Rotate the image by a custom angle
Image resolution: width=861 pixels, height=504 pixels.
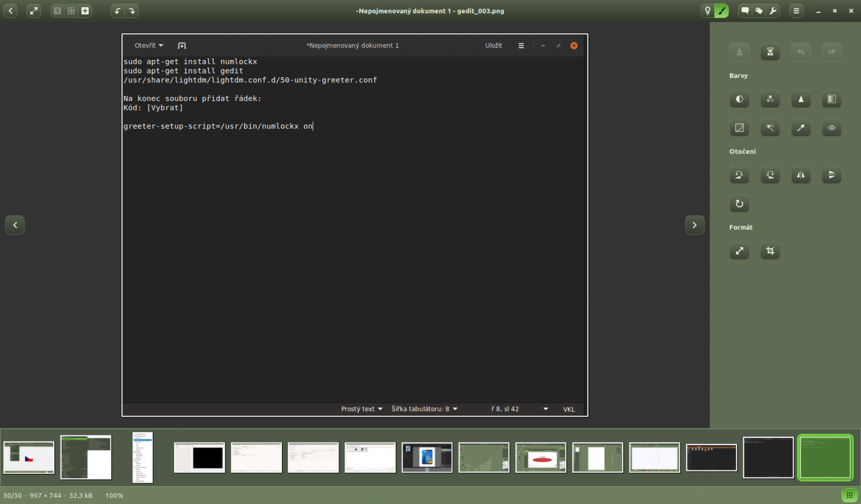739,204
